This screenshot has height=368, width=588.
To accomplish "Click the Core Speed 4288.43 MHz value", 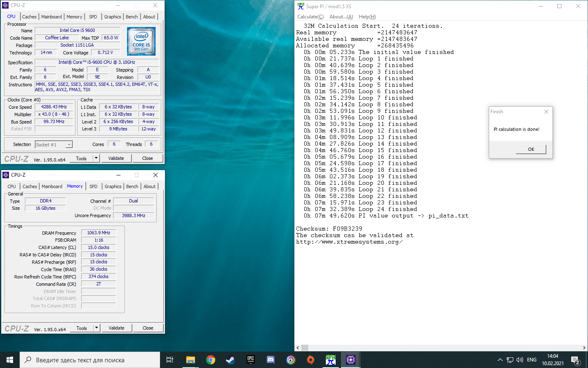I will click(54, 107).
